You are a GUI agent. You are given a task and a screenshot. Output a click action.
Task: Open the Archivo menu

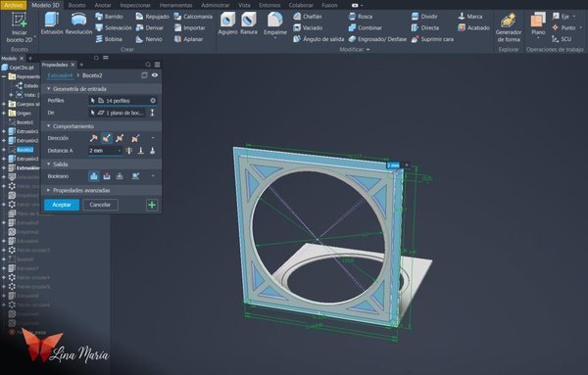point(13,5)
